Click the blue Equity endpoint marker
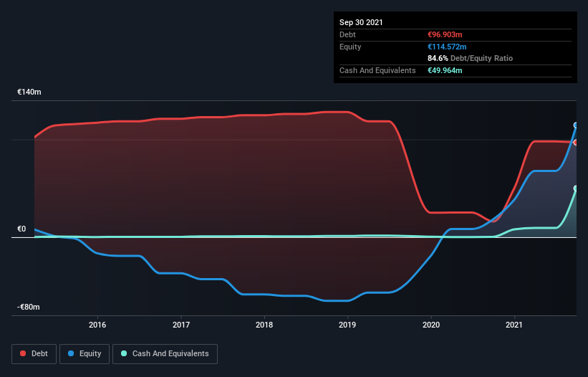Viewport: 588px width, 377px height. point(576,125)
